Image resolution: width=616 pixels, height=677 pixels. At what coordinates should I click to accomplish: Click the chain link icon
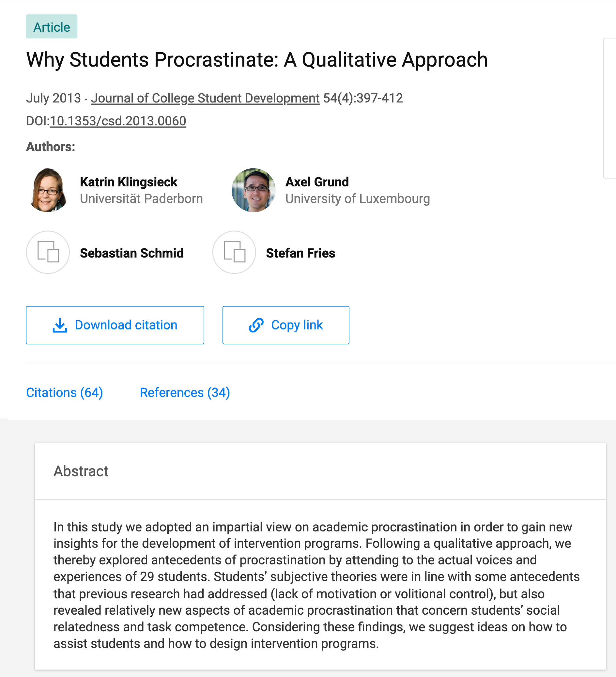tap(256, 325)
